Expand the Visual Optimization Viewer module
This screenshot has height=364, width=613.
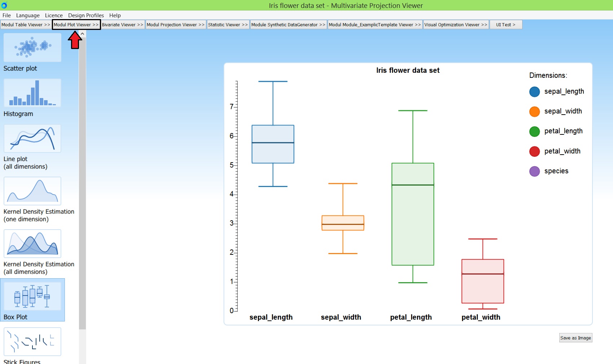pos(456,25)
